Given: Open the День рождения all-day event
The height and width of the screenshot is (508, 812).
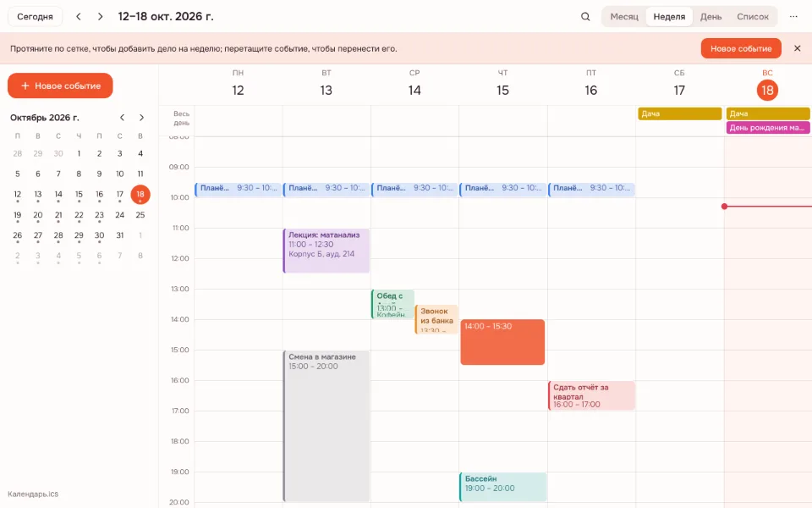Looking at the screenshot, I should pyautogui.click(x=767, y=128).
